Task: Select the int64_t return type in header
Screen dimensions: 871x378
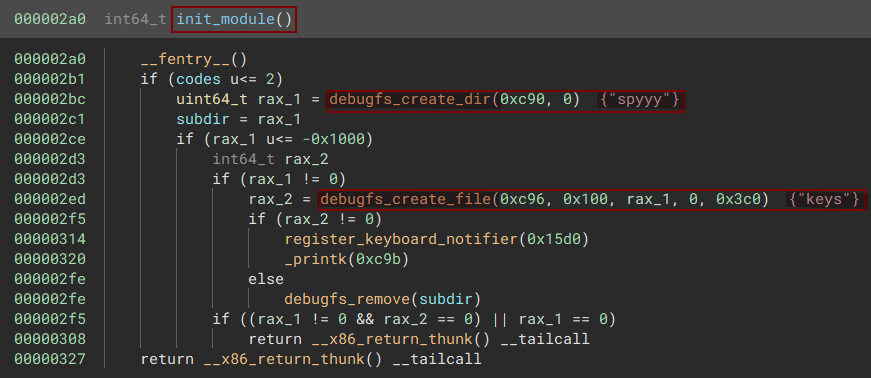Action: tap(136, 19)
